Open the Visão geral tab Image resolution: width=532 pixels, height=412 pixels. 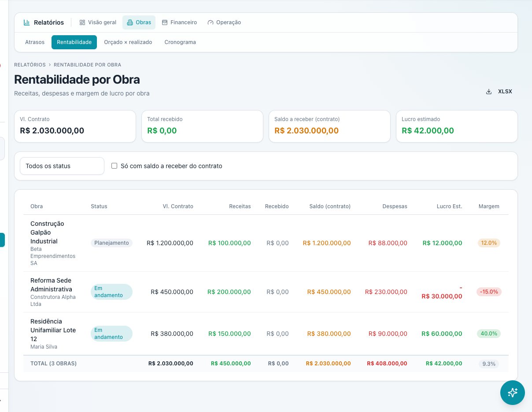[98, 22]
